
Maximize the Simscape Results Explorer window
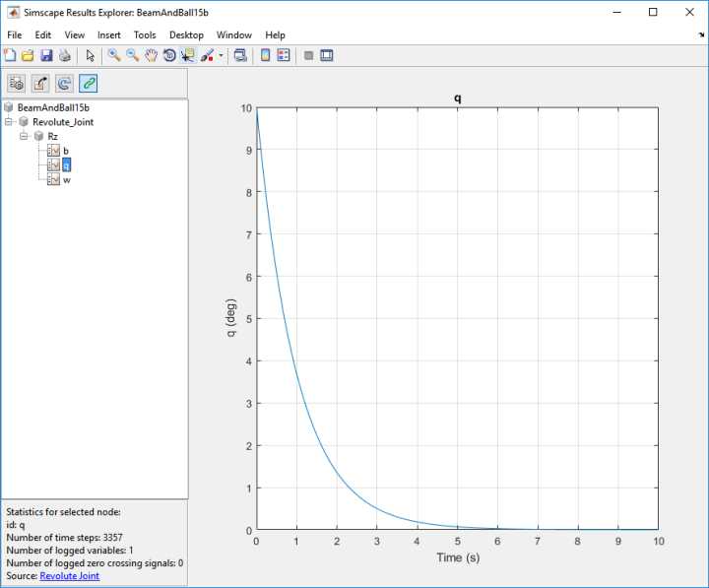pyautogui.click(x=653, y=12)
